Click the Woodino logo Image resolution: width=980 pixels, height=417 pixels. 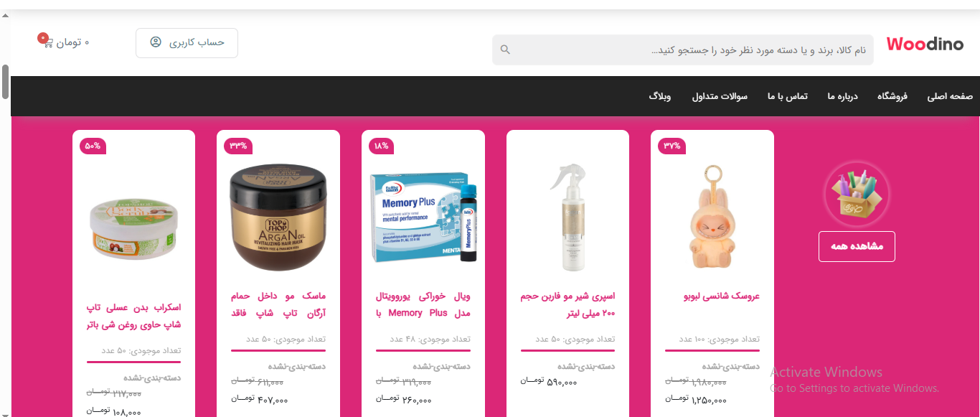(925, 44)
